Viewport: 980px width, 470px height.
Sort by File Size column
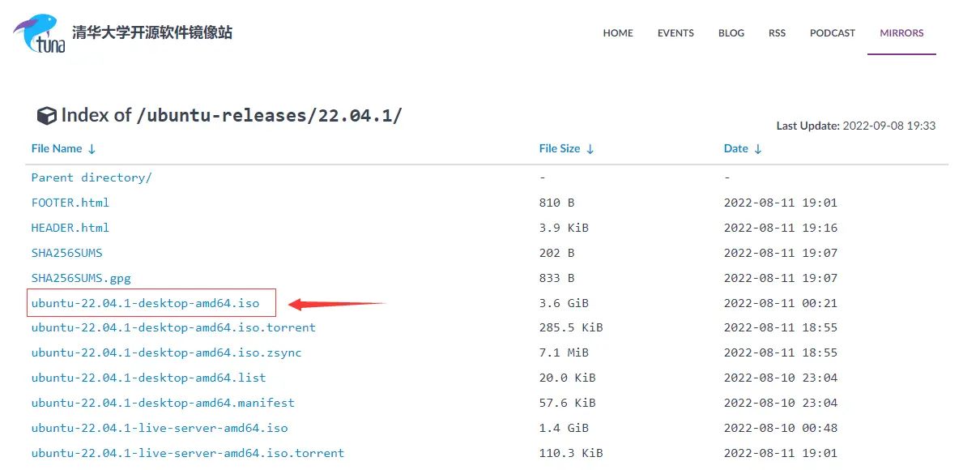coord(567,148)
